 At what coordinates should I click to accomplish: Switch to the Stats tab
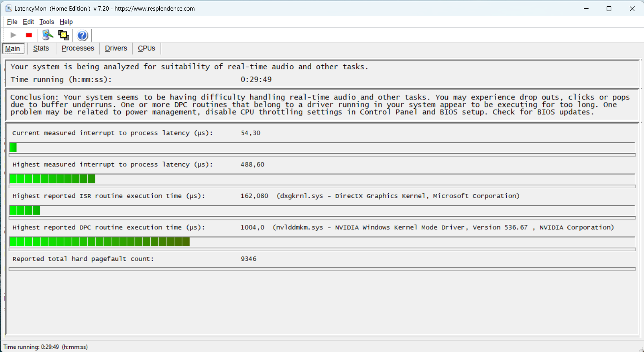41,48
